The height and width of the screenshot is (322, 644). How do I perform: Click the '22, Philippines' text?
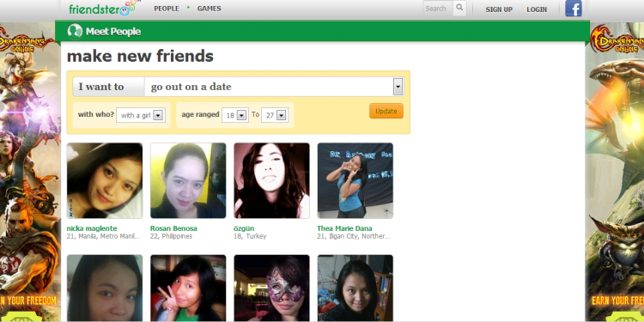171,237
